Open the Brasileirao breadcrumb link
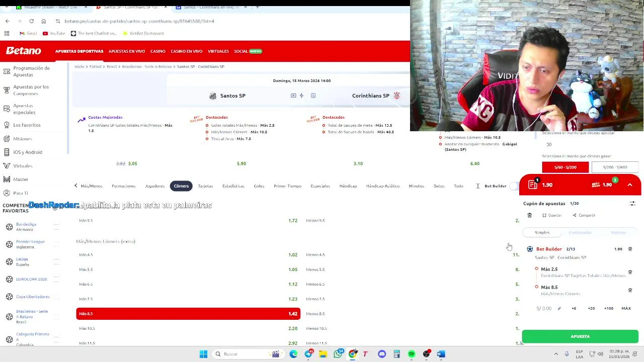 pyautogui.click(x=147, y=66)
